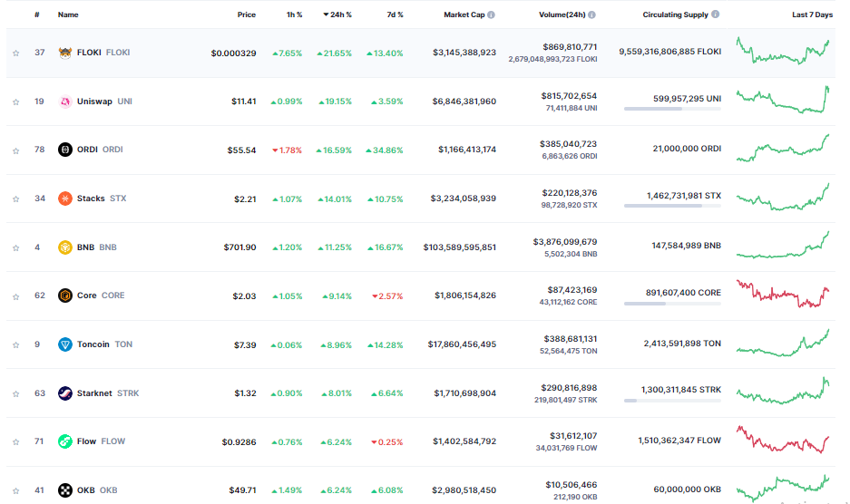The image size is (850, 504).
Task: Star BNB for the watchlist
Action: [15, 247]
